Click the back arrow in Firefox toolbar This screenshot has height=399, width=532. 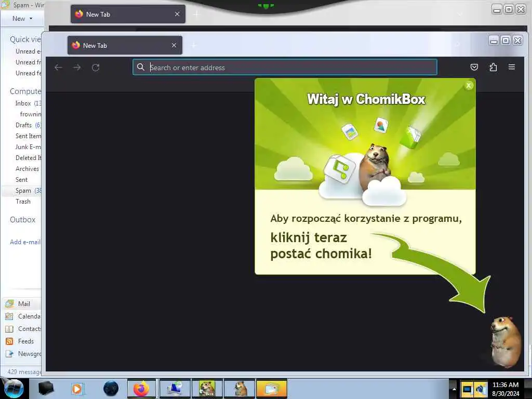pos(58,68)
